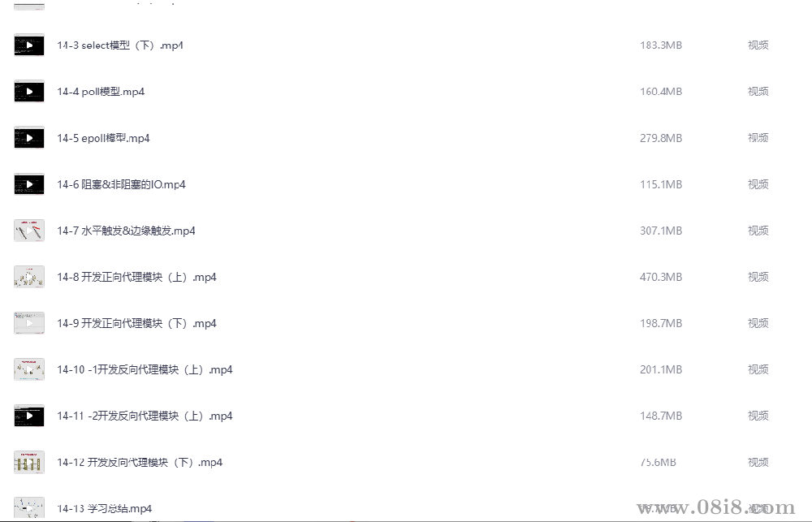This screenshot has width=812, height=522.
Task: Open thumbnail icon of 14-6 阻塞&非阻塞的IO.mp4
Action: 29,184
